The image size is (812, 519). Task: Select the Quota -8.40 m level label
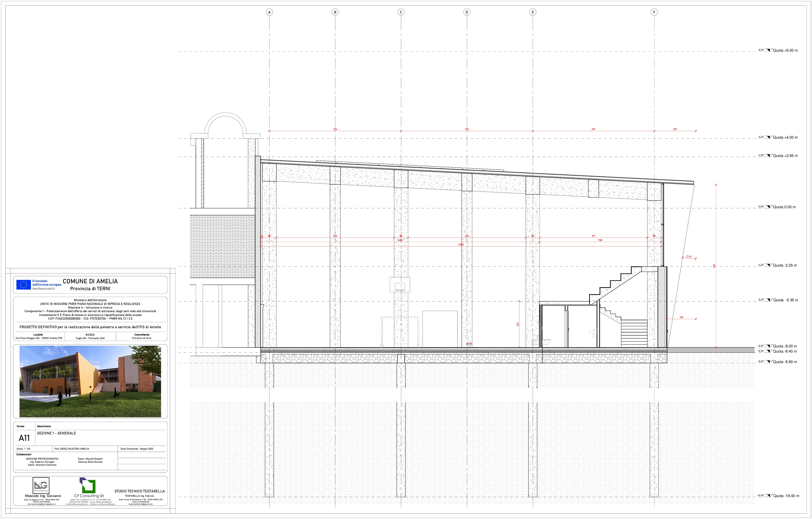tap(785, 351)
